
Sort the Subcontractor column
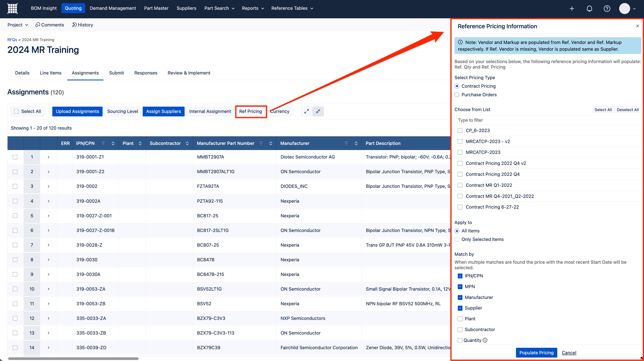pos(187,143)
